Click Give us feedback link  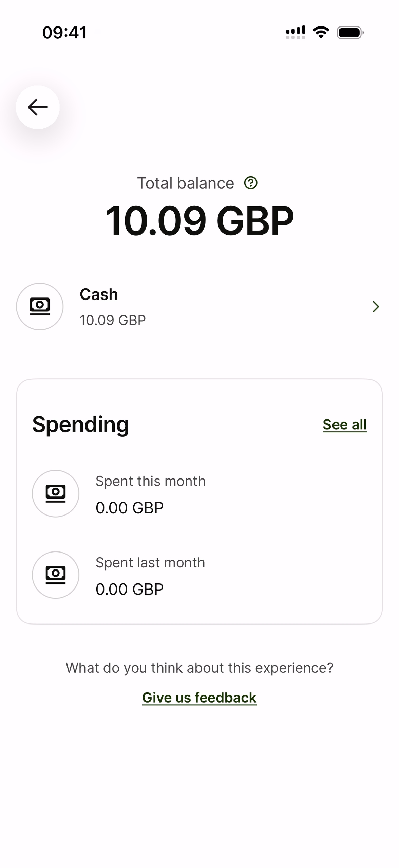199,698
